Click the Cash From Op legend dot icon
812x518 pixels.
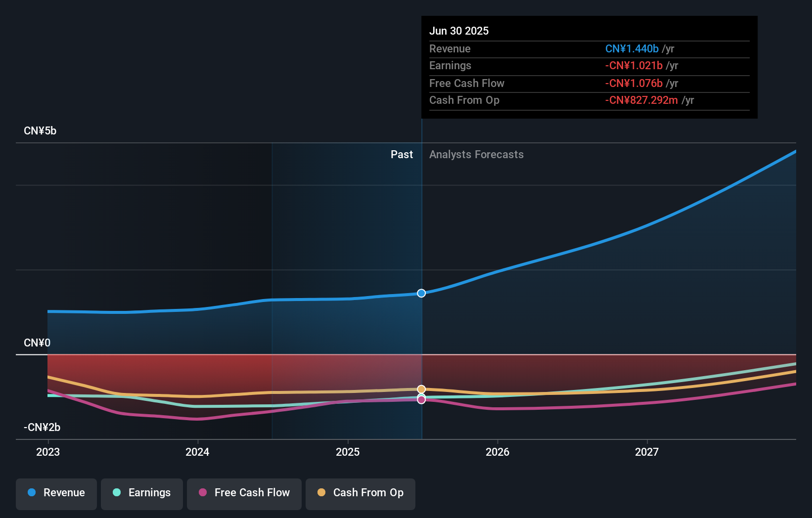point(322,493)
